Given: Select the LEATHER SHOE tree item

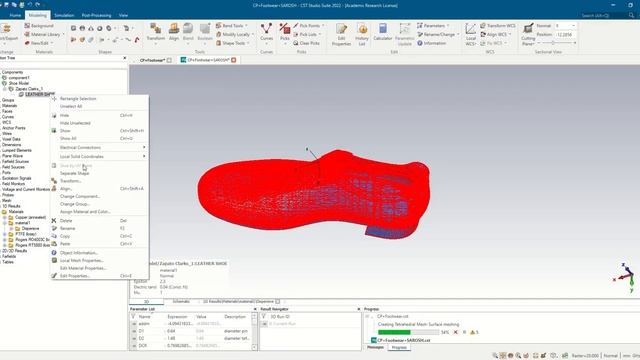Looking at the screenshot, I should click(x=39, y=94).
